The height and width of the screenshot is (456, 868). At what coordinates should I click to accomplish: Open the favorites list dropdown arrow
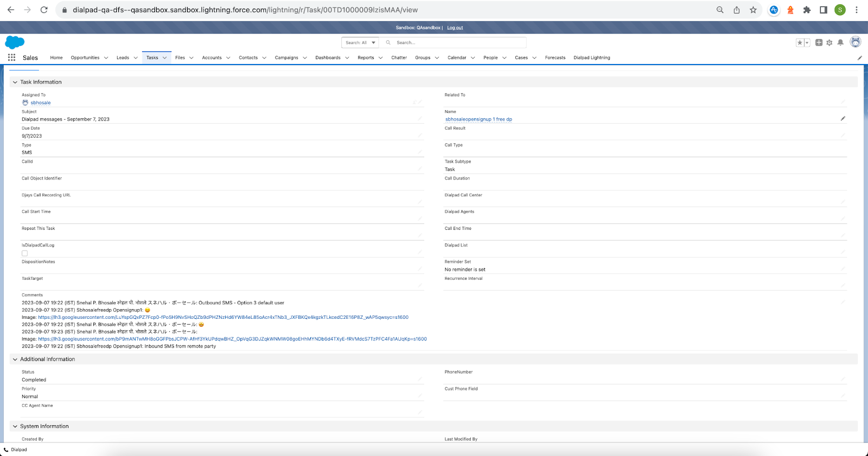point(807,42)
